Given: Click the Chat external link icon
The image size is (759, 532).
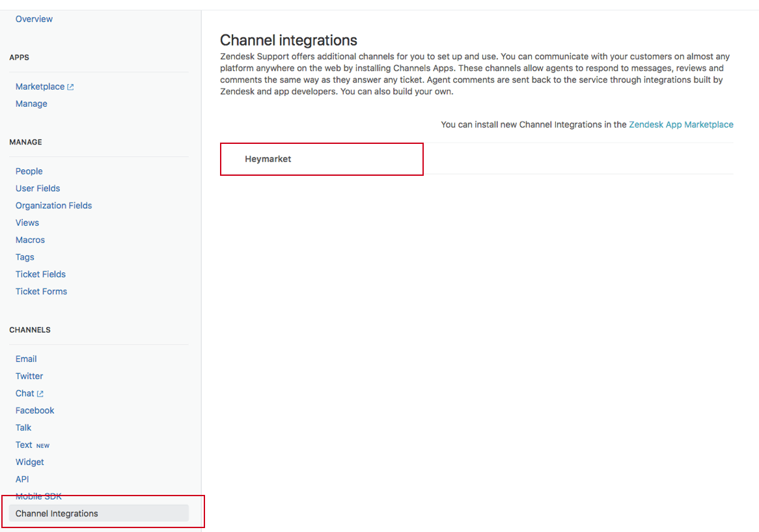Looking at the screenshot, I should click(40, 394).
